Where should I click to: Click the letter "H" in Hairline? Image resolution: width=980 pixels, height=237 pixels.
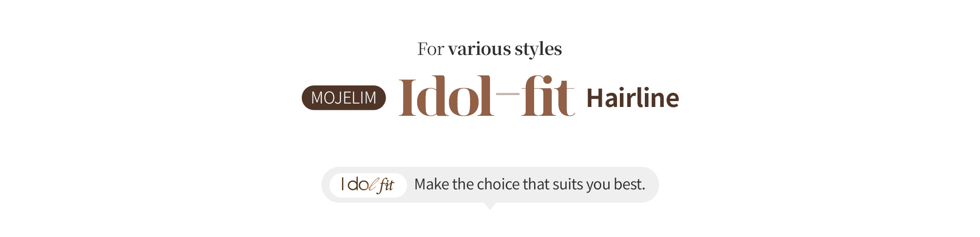(x=595, y=98)
